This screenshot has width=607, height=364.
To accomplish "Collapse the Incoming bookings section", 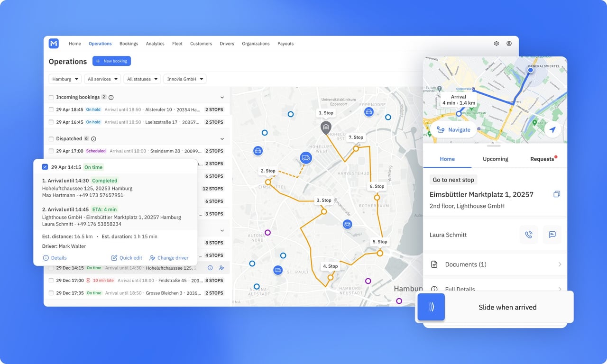I will pos(222,97).
